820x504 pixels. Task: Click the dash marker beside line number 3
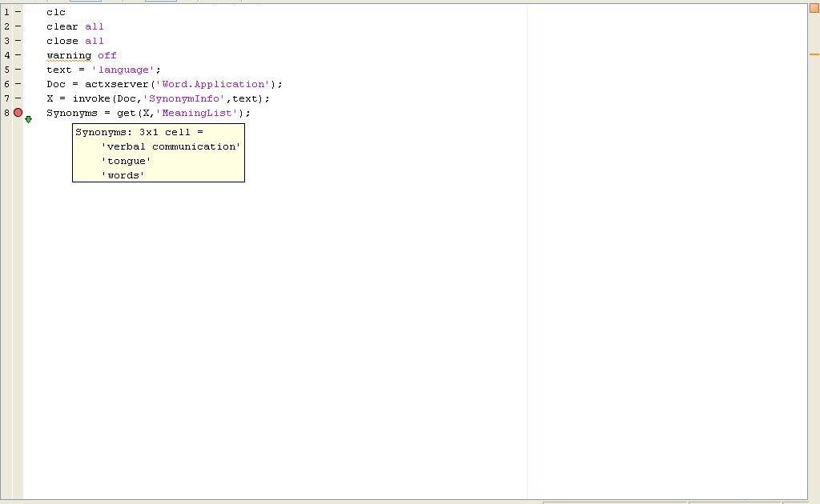tap(18, 41)
